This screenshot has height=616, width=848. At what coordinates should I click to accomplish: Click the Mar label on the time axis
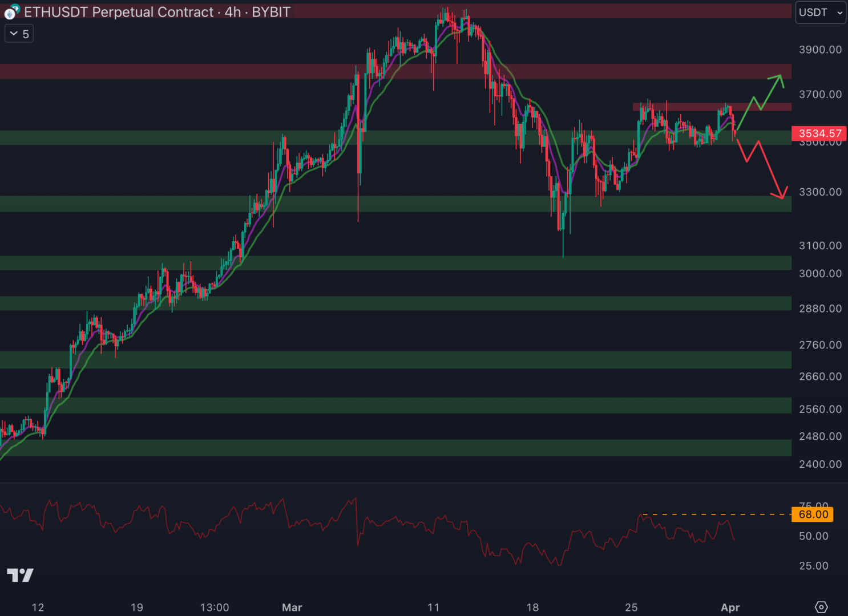[292, 607]
